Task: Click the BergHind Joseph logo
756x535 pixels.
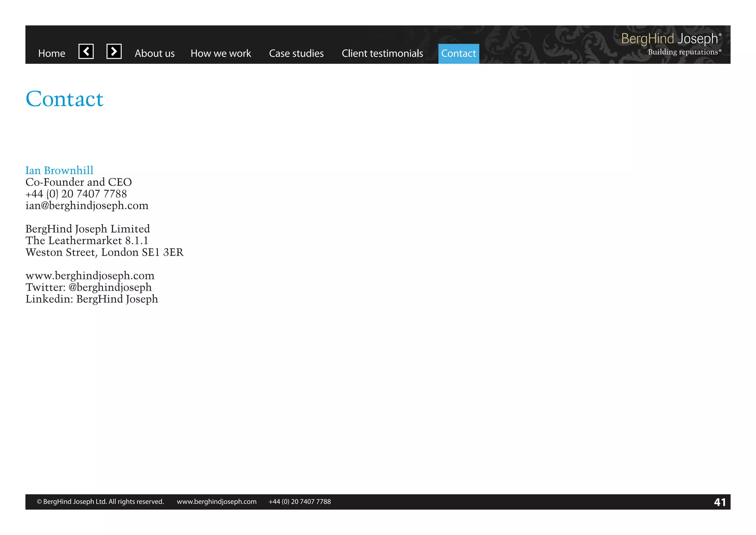Action: [x=671, y=43]
